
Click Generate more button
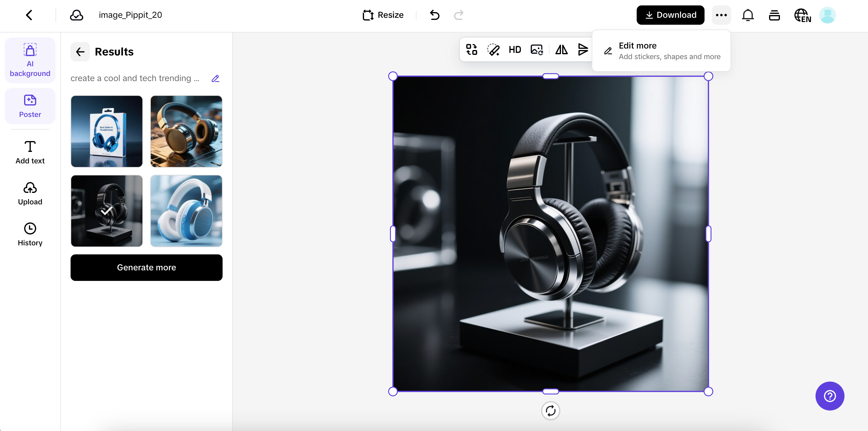(x=146, y=267)
